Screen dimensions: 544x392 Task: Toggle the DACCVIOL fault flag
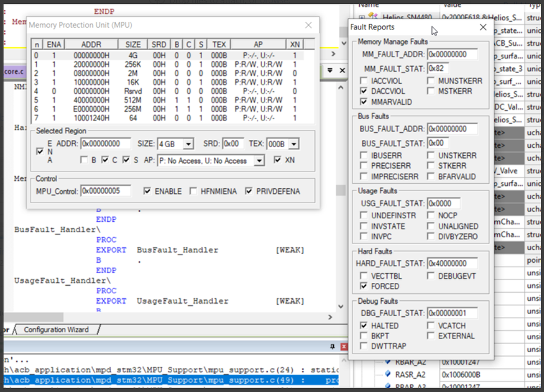point(364,91)
